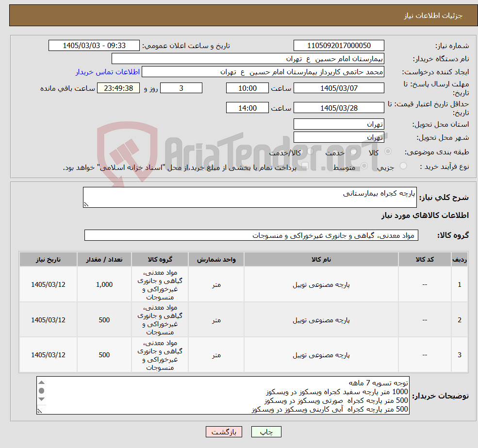Image resolution: width=478 pixels, height=448 pixels.
Task: Click the remaining time field 23:49:38
Action: tap(118, 88)
